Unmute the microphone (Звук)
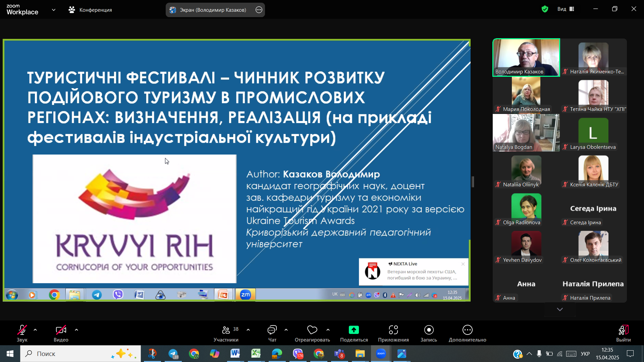 22,334
